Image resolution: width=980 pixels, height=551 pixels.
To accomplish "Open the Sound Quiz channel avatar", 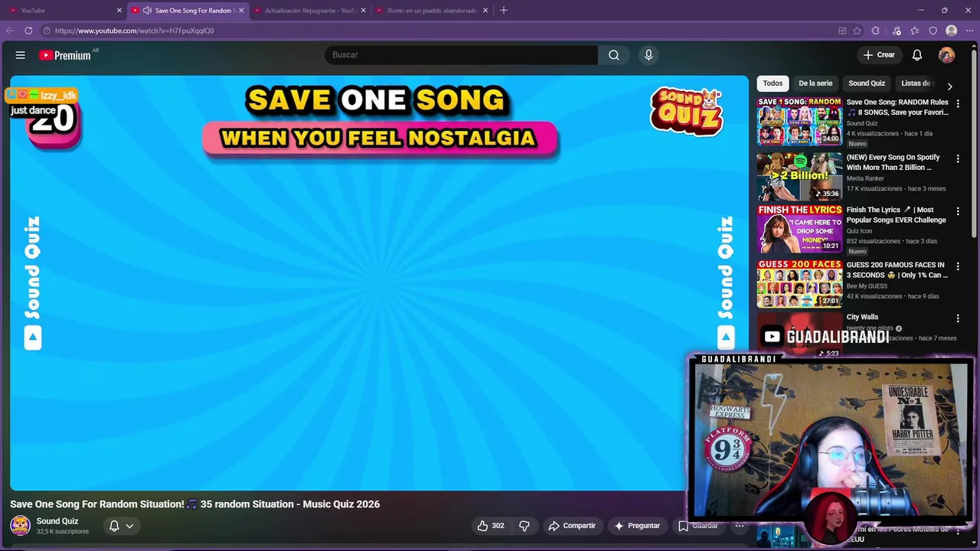I will click(x=20, y=526).
